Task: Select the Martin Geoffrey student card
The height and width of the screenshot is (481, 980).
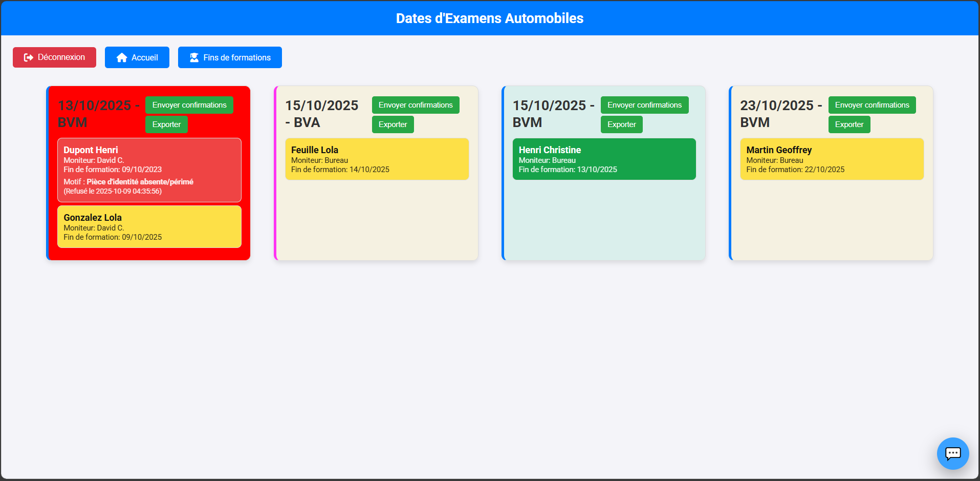Action: (832, 159)
